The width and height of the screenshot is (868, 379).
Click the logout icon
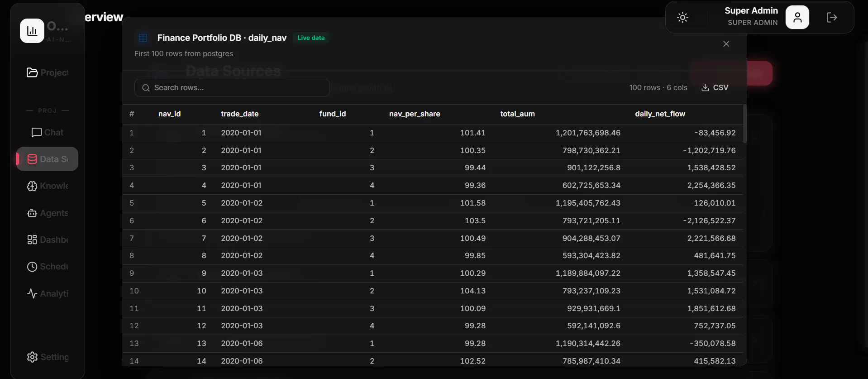click(x=832, y=17)
